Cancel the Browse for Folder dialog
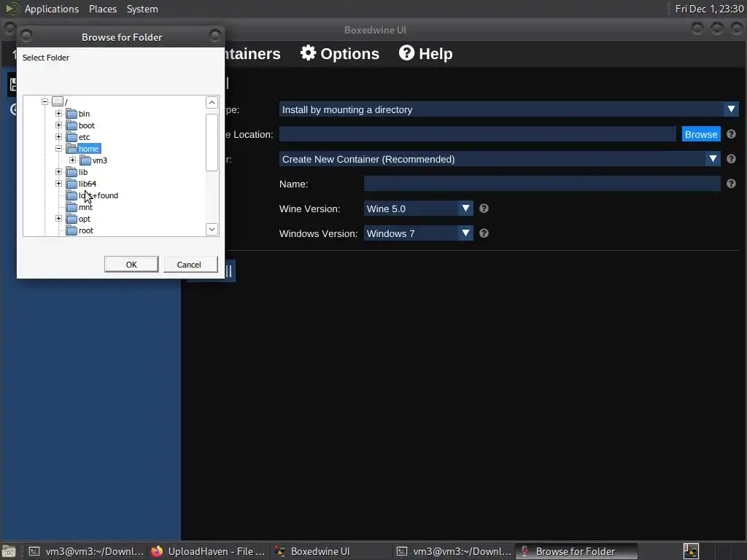The width and height of the screenshot is (747, 560). click(x=190, y=264)
